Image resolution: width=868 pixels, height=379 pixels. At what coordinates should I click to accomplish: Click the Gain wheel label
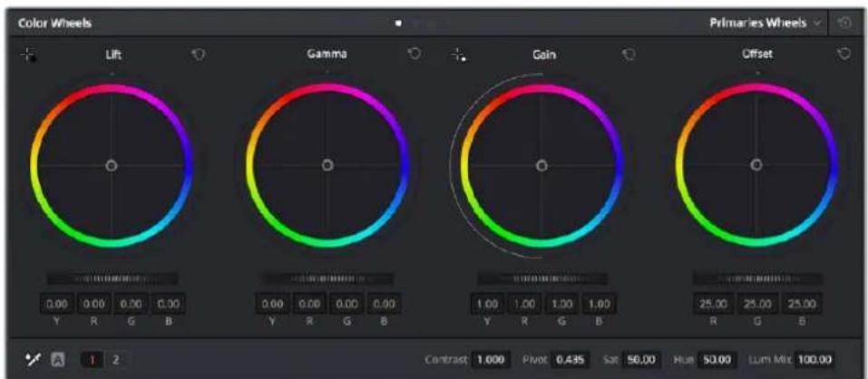(544, 54)
